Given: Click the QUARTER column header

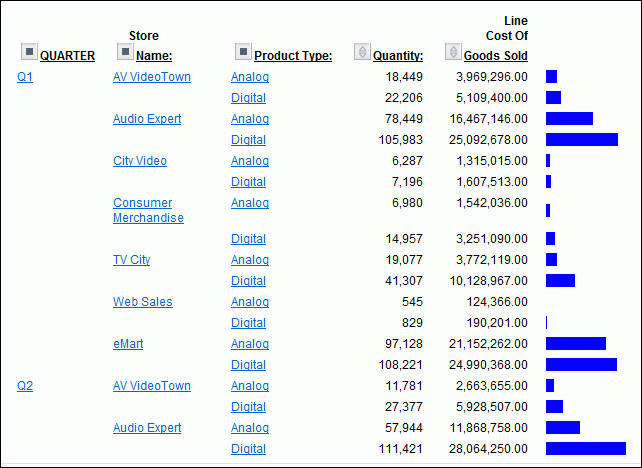Looking at the screenshot, I should click(x=67, y=56).
